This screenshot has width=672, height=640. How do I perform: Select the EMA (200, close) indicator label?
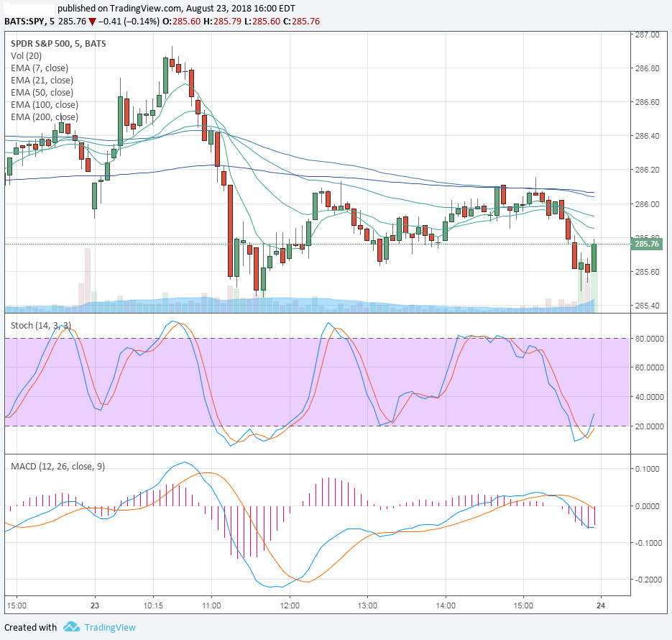coord(45,117)
